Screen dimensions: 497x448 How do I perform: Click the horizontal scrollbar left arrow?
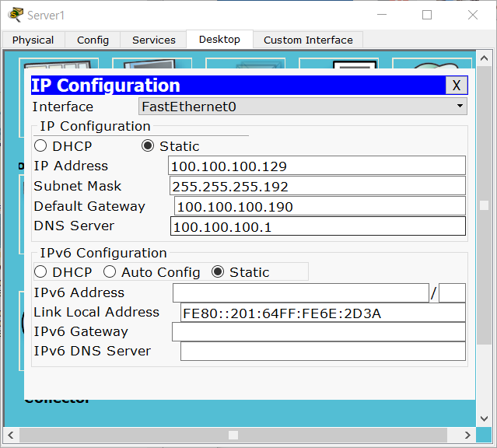tap(11, 435)
